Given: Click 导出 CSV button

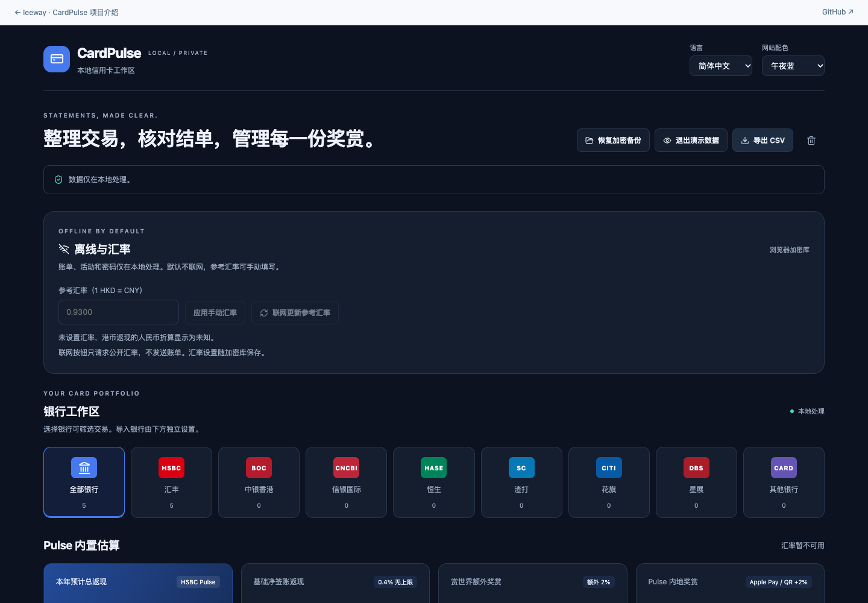Looking at the screenshot, I should [x=763, y=140].
